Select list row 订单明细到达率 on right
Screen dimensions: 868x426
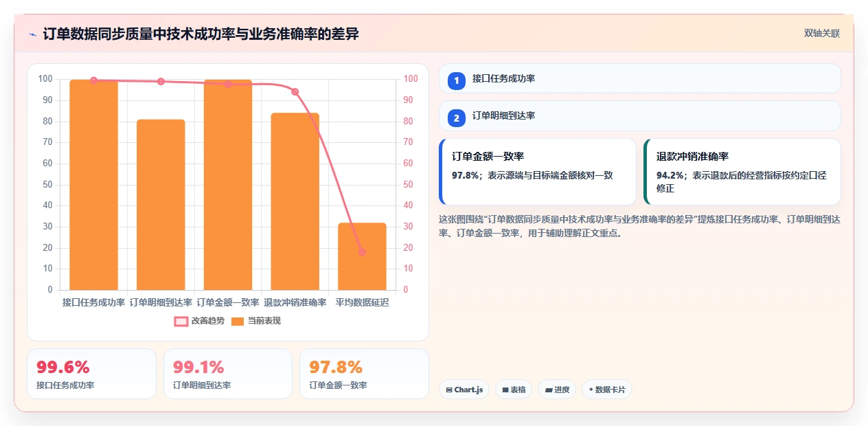(x=640, y=115)
